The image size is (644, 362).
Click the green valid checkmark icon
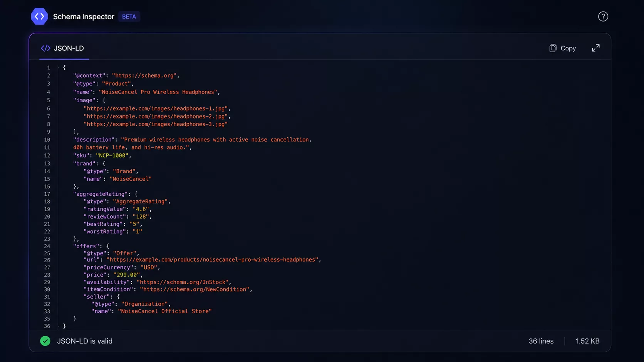click(x=45, y=341)
